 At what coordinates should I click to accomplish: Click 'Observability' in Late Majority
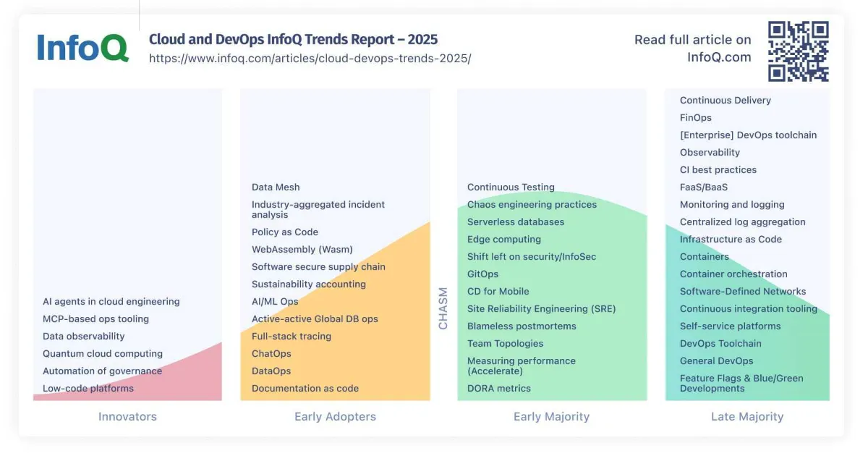coord(710,153)
